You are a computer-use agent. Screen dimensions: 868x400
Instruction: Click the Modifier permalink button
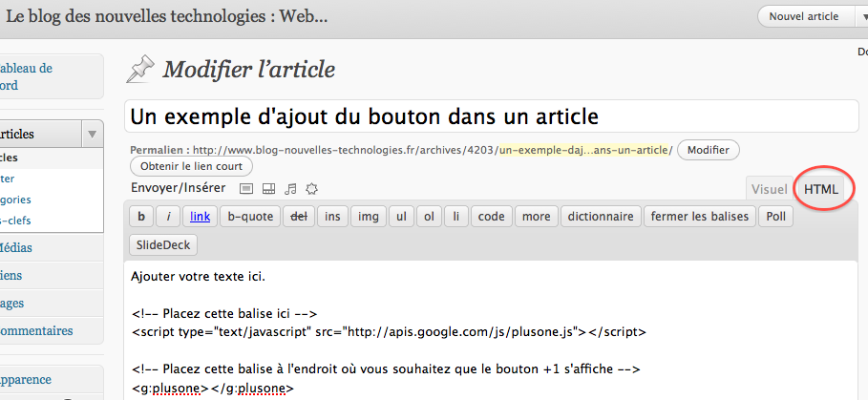[x=708, y=150]
